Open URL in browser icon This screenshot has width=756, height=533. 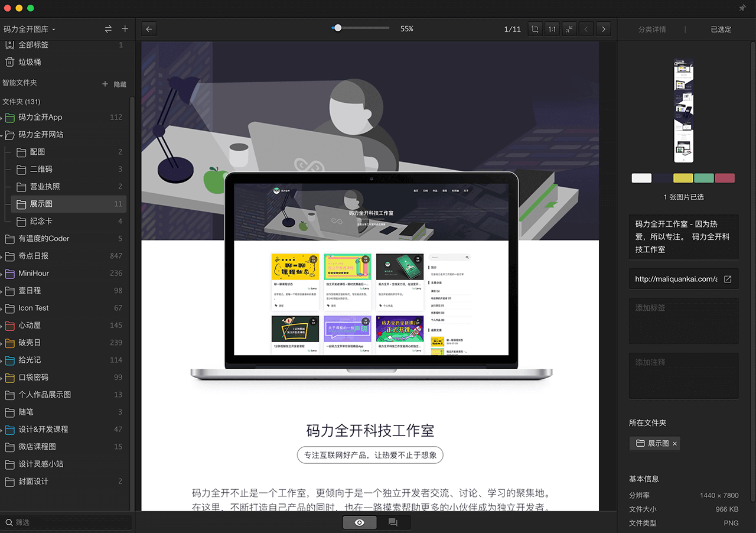[x=728, y=279]
